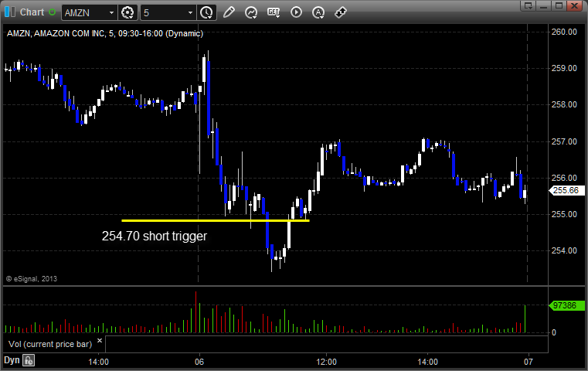The width and height of the screenshot is (588, 371).
Task: Open the window options dropdown in the title bar
Action: (529, 5)
